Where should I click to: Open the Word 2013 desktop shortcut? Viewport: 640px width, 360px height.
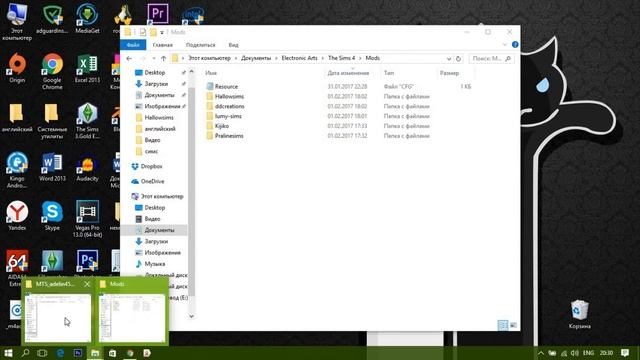click(52, 167)
